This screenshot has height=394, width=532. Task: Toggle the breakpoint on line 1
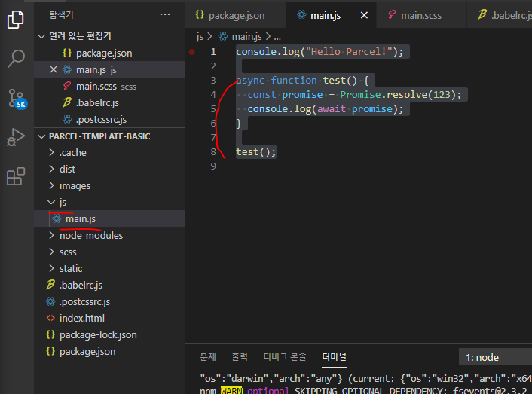(x=191, y=52)
